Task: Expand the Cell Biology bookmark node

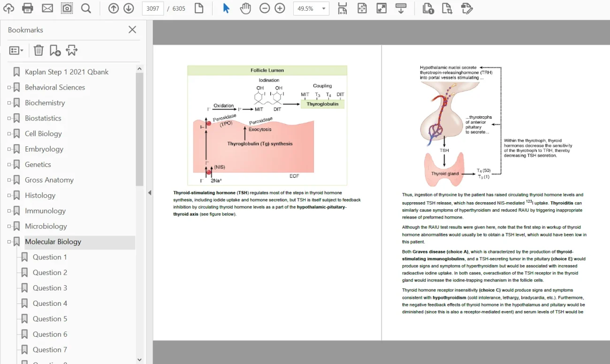Action: point(9,134)
